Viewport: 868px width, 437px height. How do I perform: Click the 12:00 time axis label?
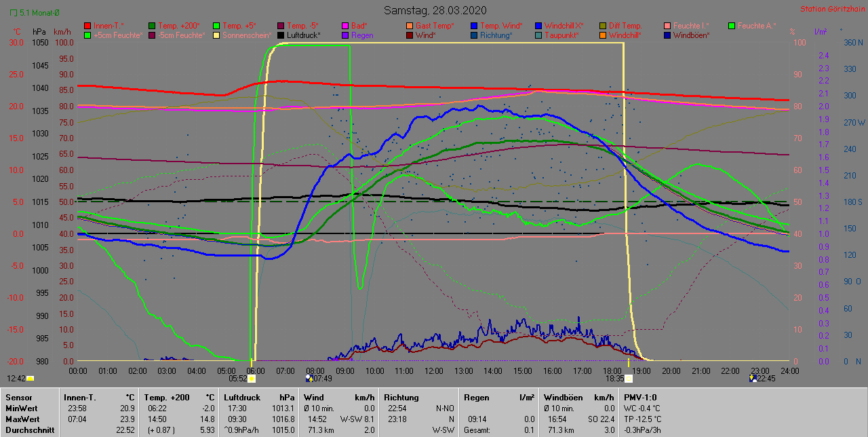point(433,370)
